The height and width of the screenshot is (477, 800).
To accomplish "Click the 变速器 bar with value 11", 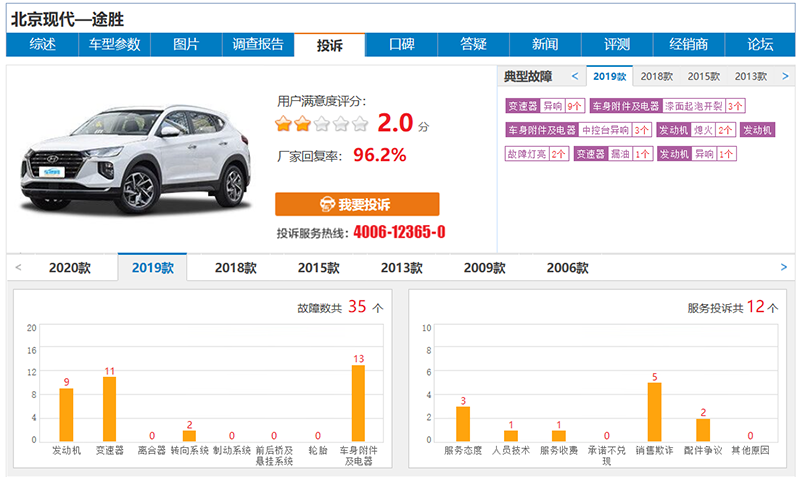I will [110, 409].
